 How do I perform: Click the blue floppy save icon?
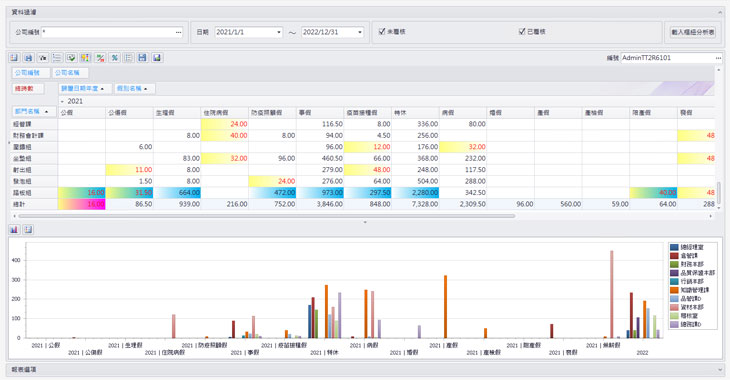(142, 58)
